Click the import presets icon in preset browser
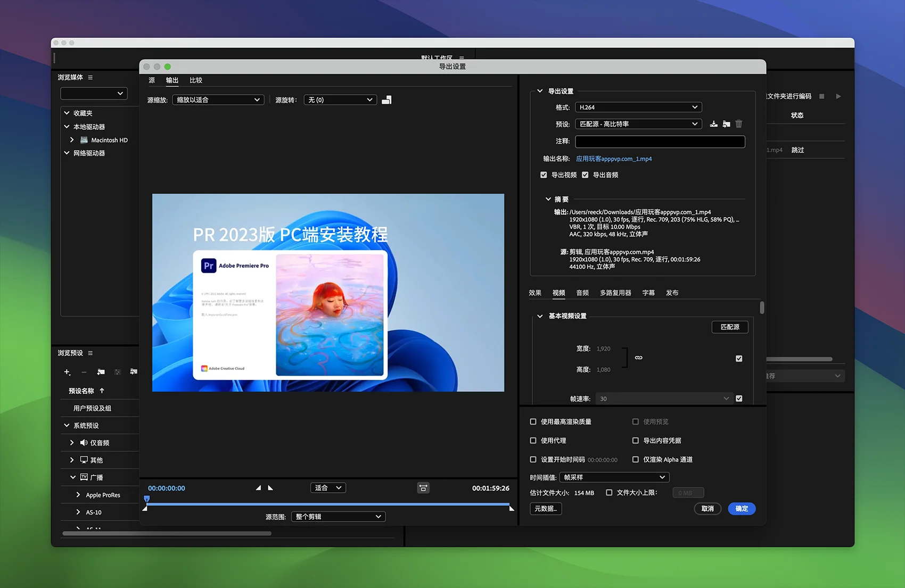 pyautogui.click(x=134, y=372)
